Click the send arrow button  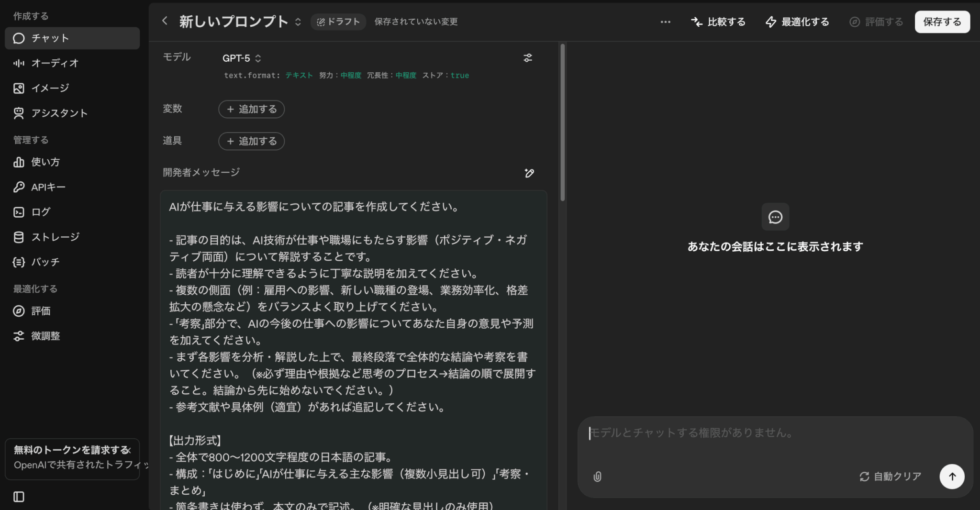[952, 477]
